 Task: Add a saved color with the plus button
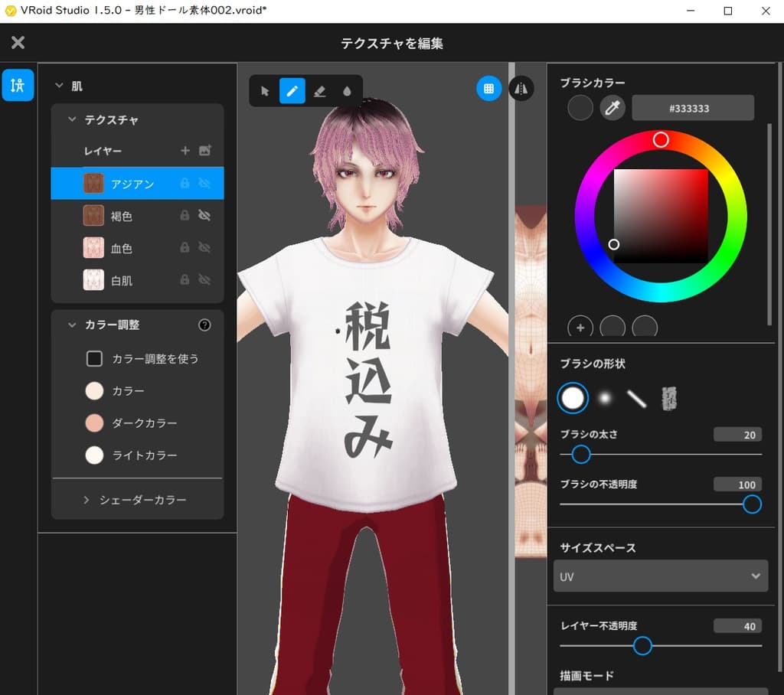tap(580, 328)
